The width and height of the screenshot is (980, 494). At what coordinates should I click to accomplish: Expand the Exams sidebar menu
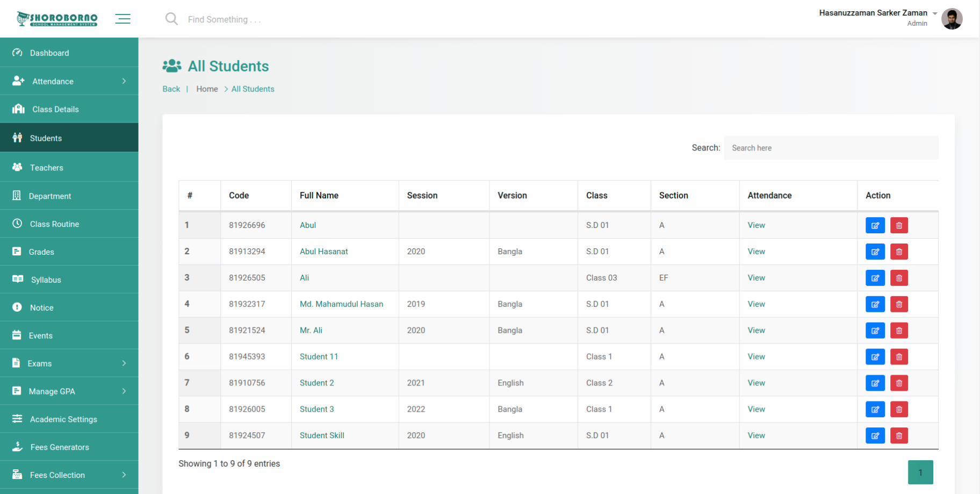[69, 364]
